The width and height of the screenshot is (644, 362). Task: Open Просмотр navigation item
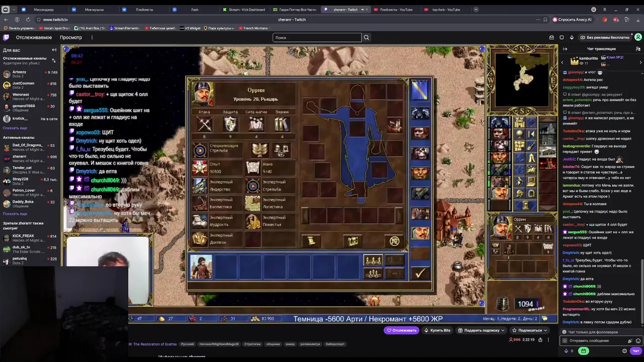point(71,37)
